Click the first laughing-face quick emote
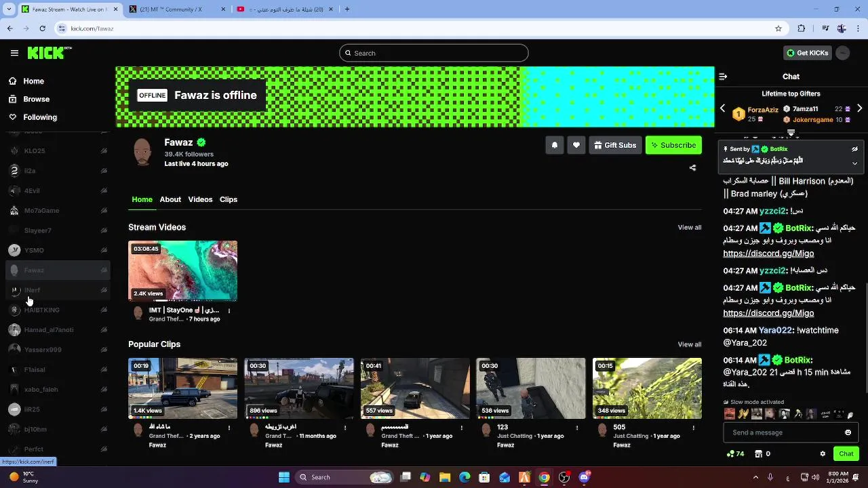Viewport: 868px width, 488px height. 729,414
